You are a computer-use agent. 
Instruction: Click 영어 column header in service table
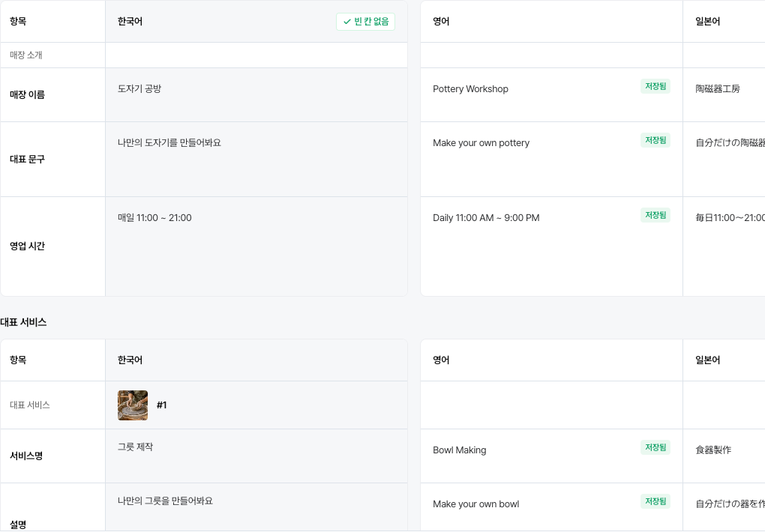(441, 360)
